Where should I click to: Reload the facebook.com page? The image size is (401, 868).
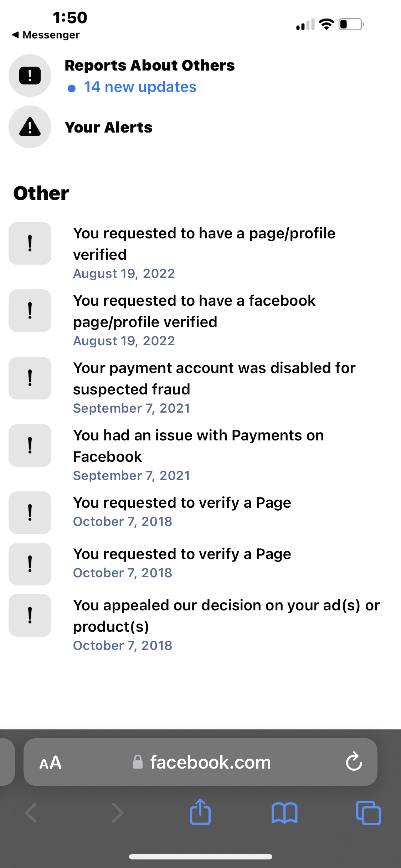tap(354, 762)
